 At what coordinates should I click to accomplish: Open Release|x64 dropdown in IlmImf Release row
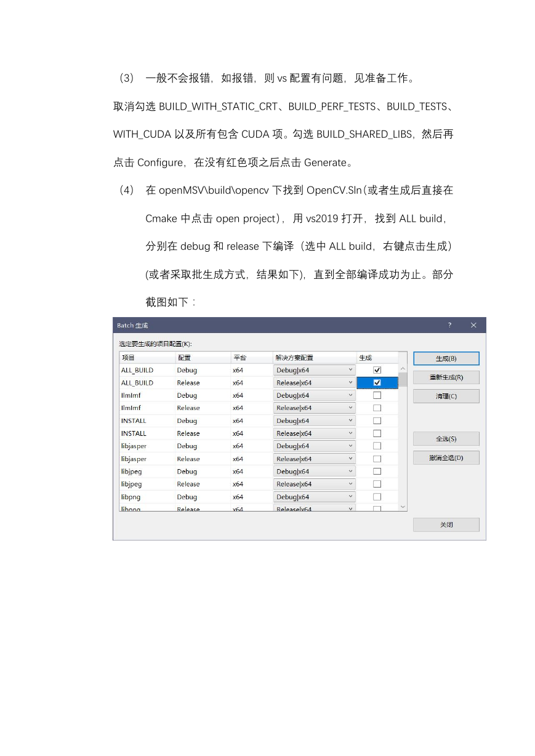pyautogui.click(x=315, y=408)
